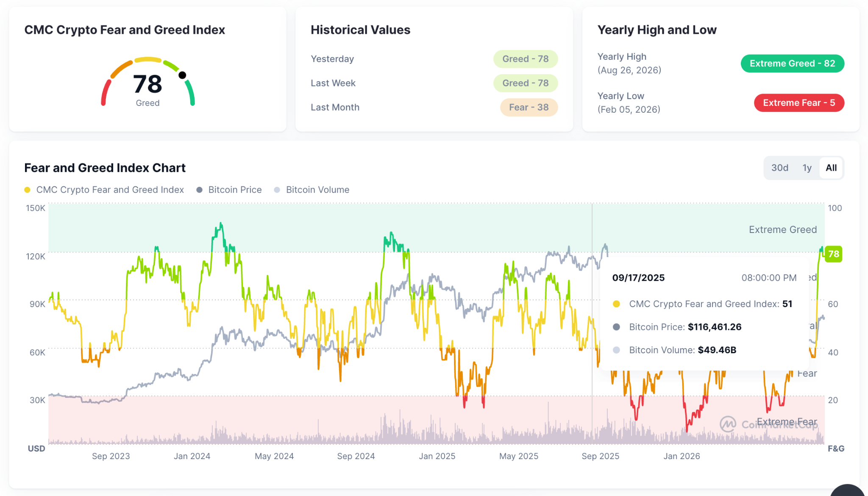Click the Jan 2024 axis label
868x496 pixels.
(x=192, y=456)
